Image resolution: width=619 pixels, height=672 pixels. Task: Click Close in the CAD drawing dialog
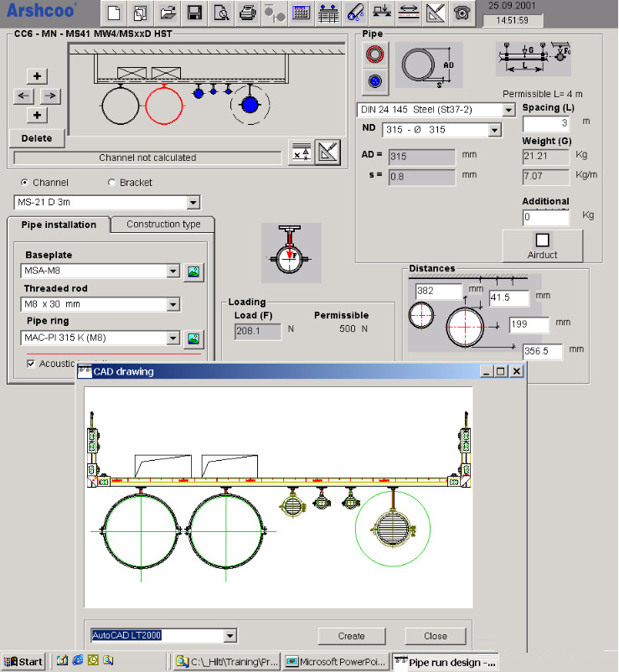coord(436,636)
